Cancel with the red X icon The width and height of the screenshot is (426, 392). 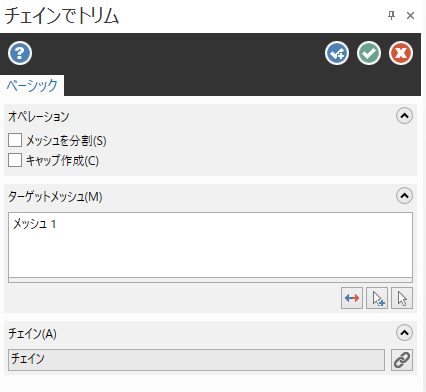[401, 53]
